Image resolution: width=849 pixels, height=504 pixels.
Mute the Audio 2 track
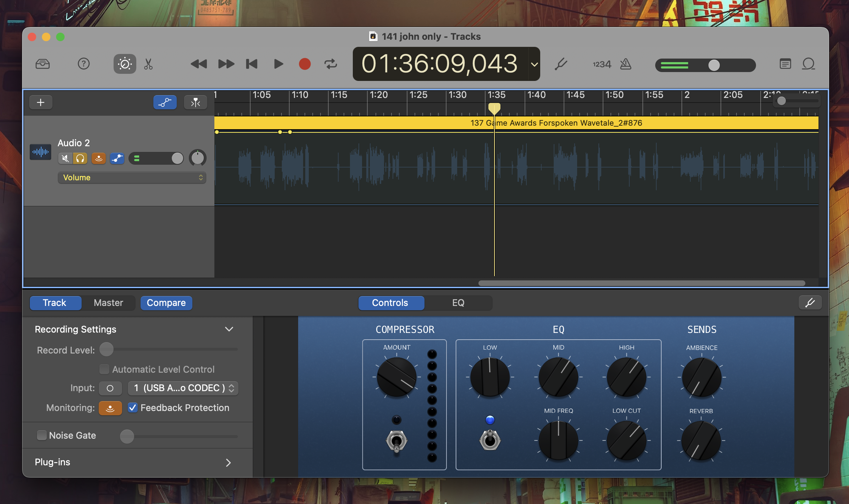click(65, 158)
